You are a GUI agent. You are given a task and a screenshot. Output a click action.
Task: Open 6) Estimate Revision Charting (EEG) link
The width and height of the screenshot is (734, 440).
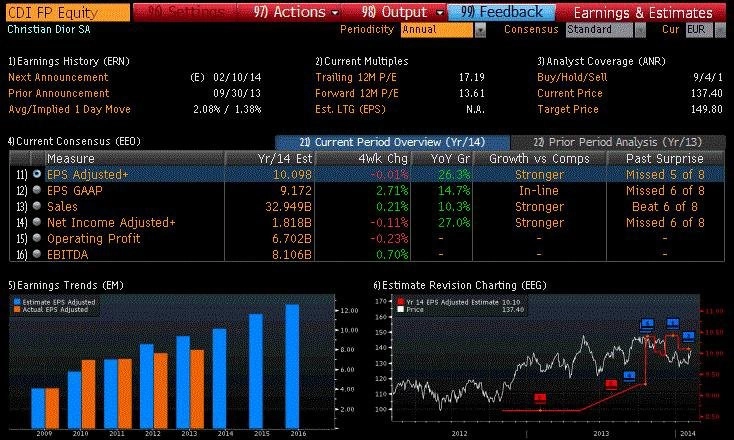coord(460,285)
